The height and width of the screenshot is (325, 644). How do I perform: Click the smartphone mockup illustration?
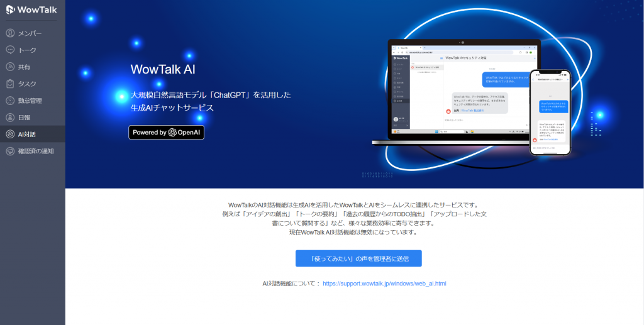550,113
